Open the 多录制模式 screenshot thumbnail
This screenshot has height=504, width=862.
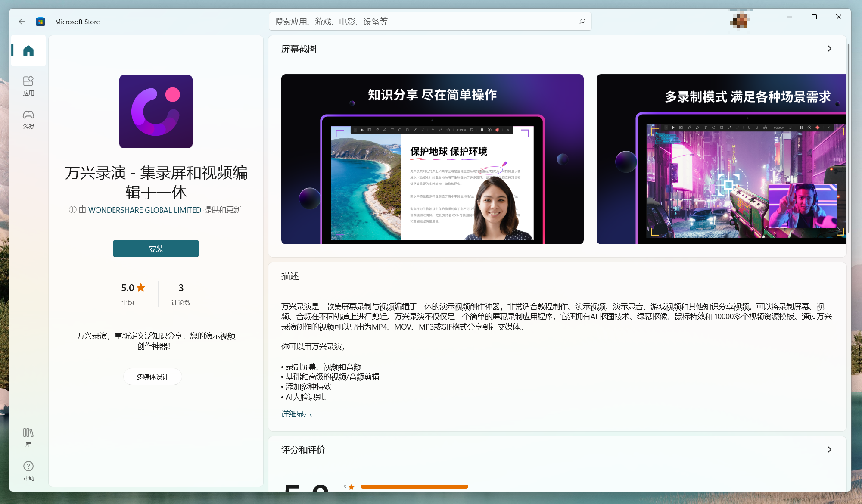tap(722, 159)
